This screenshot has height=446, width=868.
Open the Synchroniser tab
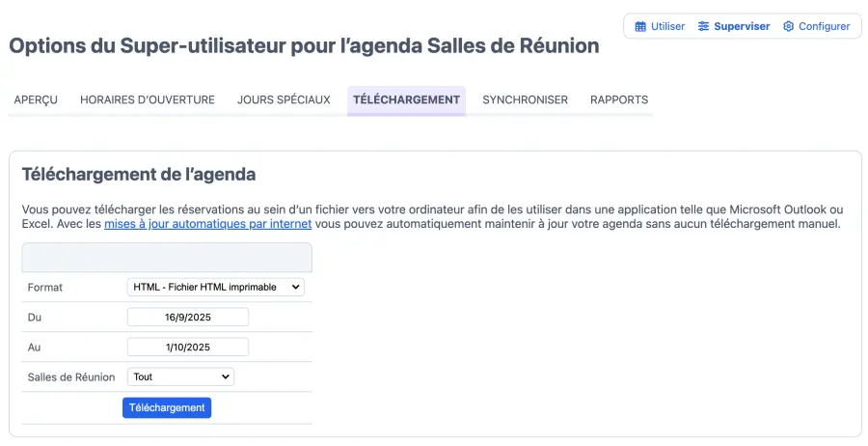525,99
